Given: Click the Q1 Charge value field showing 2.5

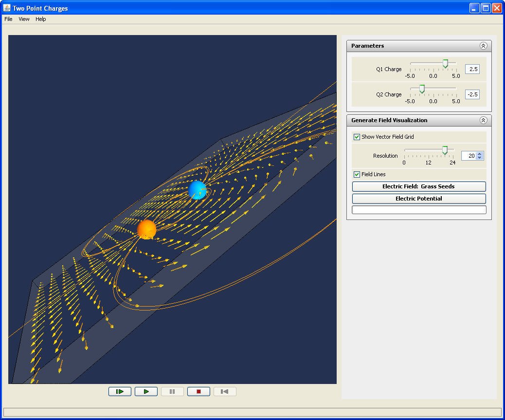Looking at the screenshot, I should [472, 69].
